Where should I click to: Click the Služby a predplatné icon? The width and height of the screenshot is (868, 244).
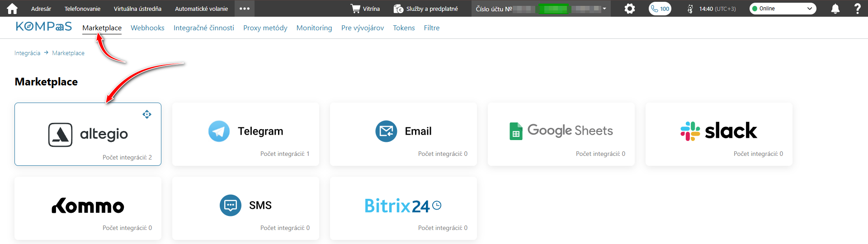tap(398, 9)
